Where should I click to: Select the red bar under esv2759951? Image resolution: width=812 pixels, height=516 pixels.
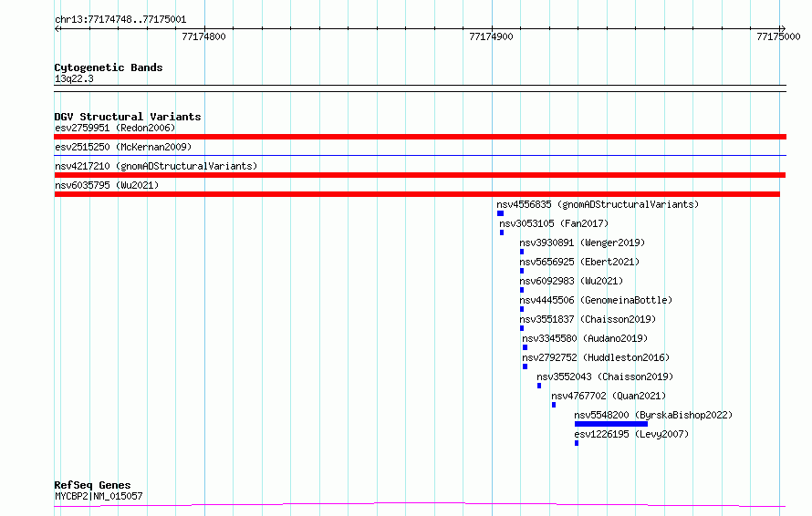(x=420, y=137)
